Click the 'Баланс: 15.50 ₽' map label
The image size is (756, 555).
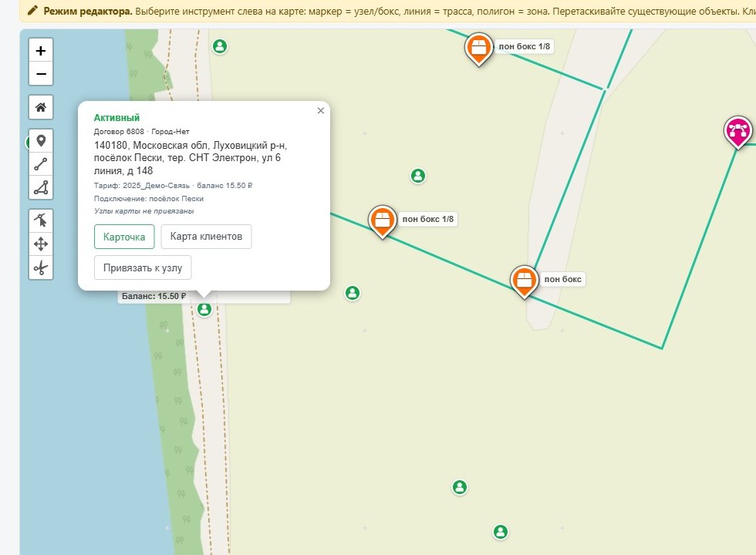154,296
